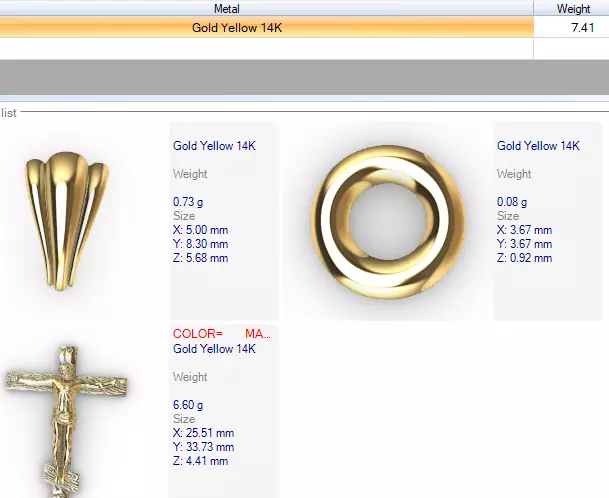This screenshot has height=498, width=609.
Task: Click cross size Z: 4.41 mm
Action: tap(200, 461)
